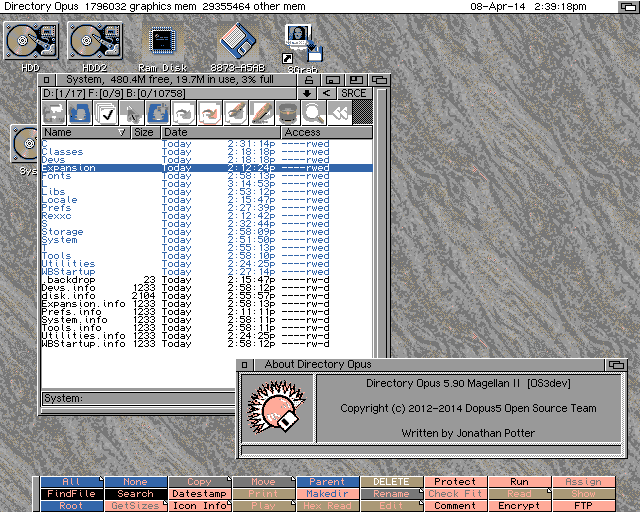
Task: Sort by the Access column header
Action: [327, 132]
